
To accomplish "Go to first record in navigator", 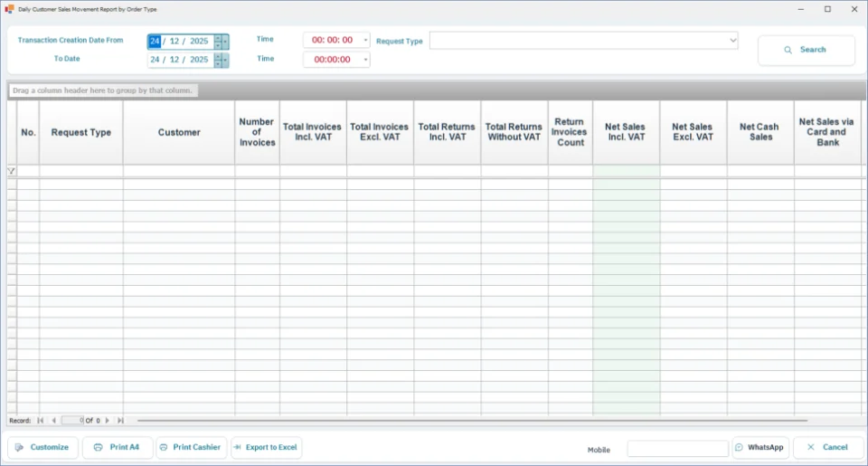I will tap(41, 421).
